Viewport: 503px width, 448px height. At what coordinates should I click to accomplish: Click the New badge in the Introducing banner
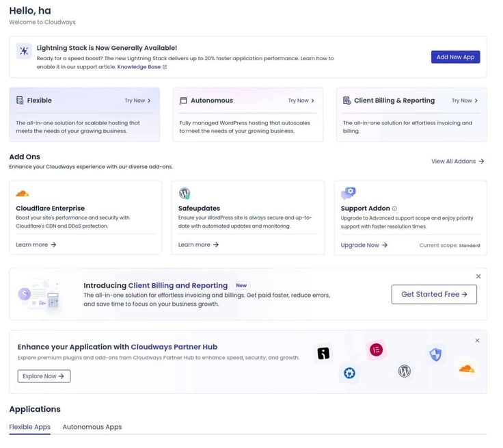241,285
